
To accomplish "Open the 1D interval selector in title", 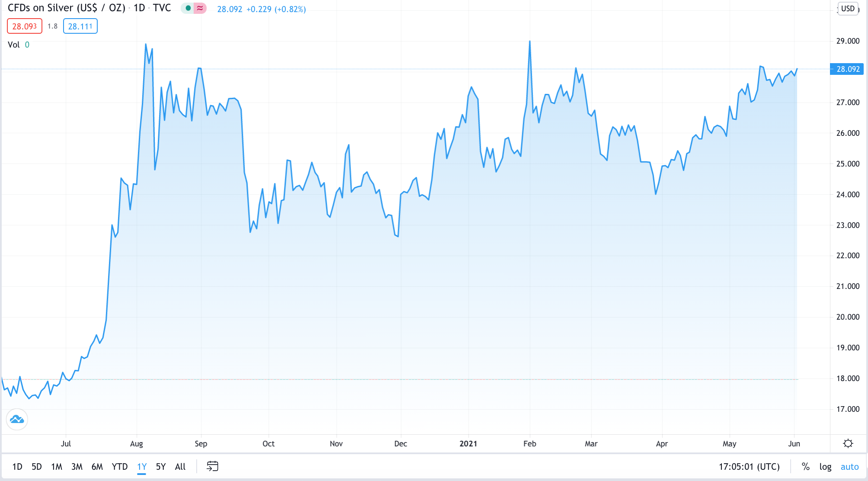I will [x=139, y=8].
